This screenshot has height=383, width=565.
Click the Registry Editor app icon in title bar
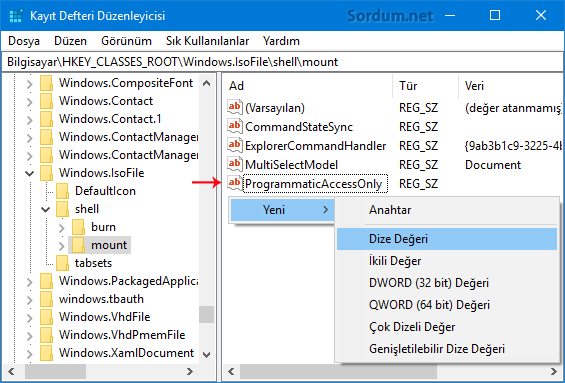tap(16, 16)
